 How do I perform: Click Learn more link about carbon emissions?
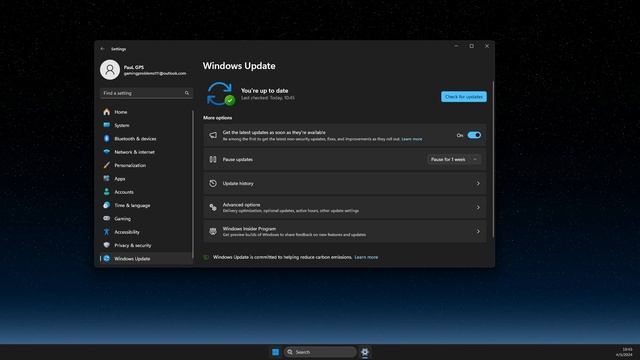[366, 257]
